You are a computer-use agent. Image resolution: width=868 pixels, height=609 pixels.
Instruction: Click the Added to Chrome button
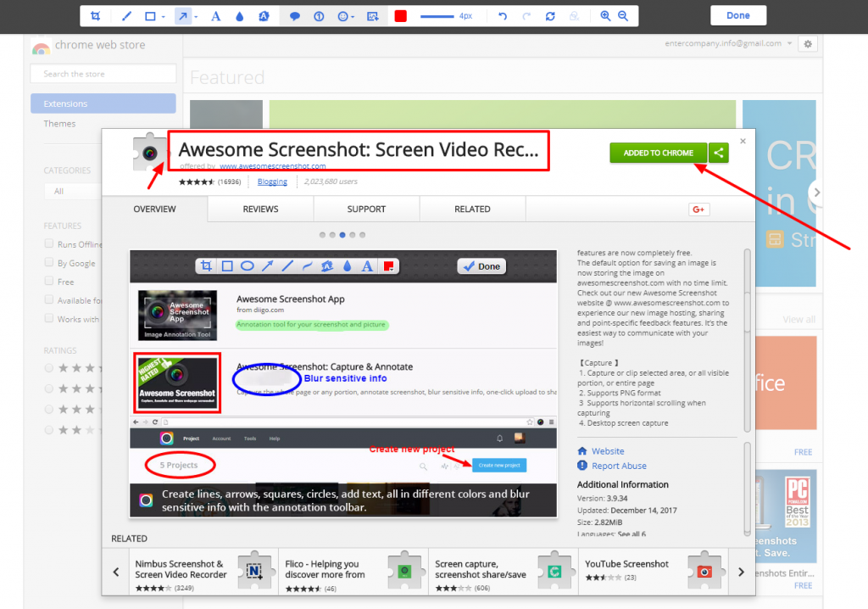pos(658,153)
